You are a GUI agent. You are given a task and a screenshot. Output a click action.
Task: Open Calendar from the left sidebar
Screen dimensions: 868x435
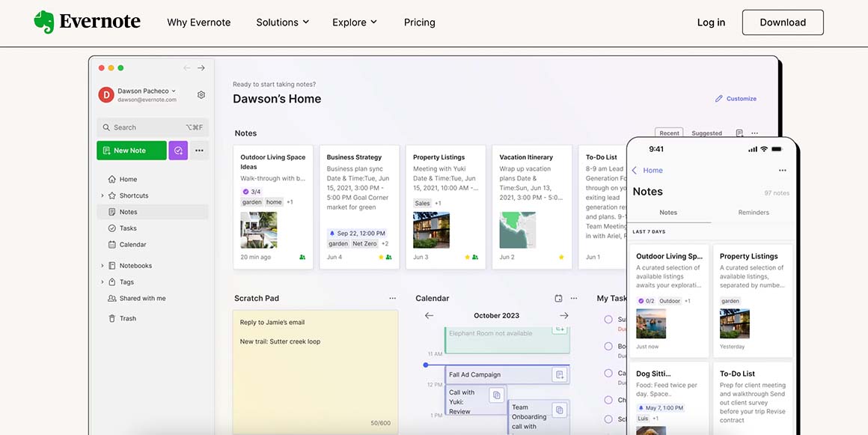point(129,244)
